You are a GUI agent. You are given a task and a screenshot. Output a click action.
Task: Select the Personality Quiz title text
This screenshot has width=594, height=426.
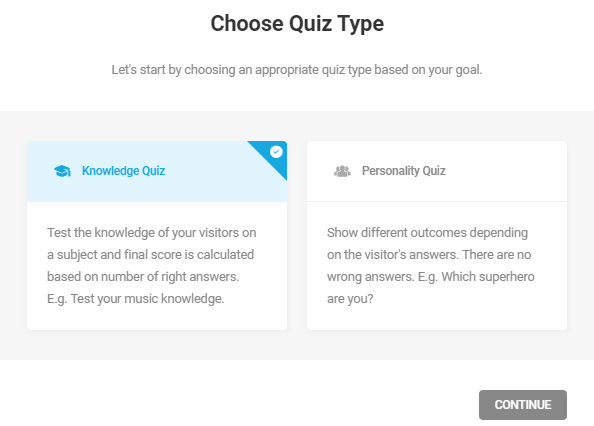(x=403, y=171)
